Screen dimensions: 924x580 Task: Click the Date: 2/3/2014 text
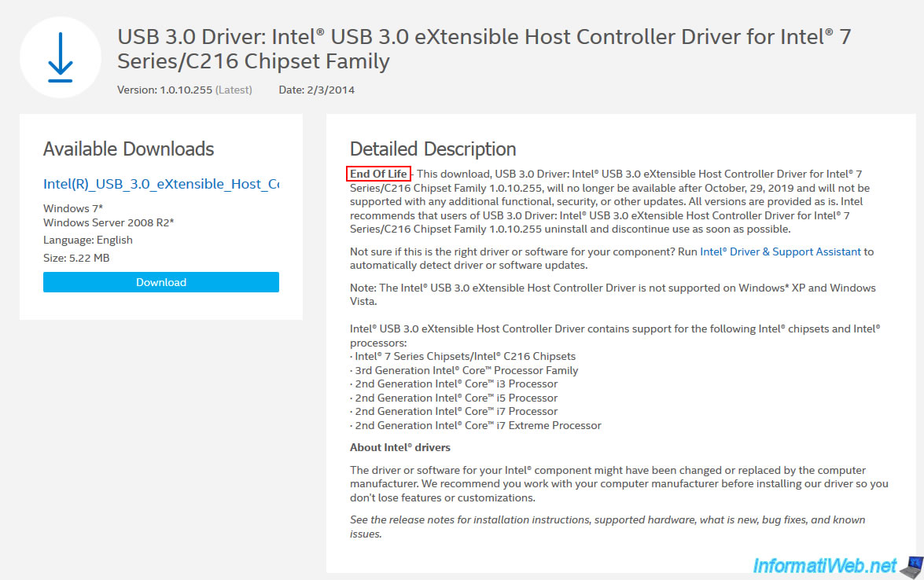tap(316, 90)
